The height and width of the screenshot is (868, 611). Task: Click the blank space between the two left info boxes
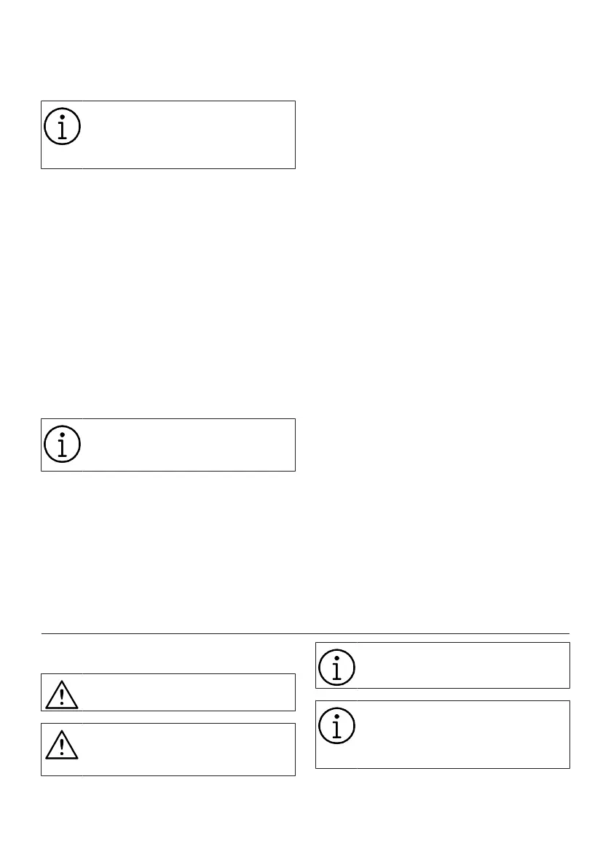tap(167, 292)
